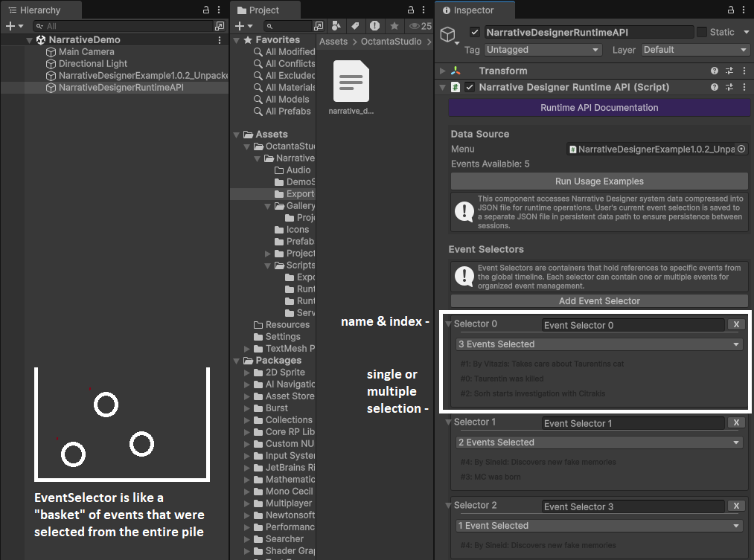754x560 pixels.
Task: Toggle the GameObject active checkbox
Action: [x=475, y=33]
